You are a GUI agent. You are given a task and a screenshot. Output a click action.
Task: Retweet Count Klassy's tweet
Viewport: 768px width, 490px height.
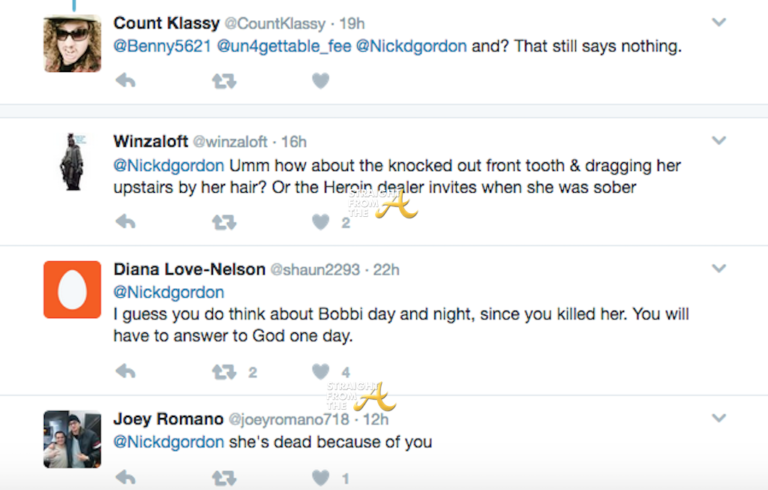click(x=224, y=81)
